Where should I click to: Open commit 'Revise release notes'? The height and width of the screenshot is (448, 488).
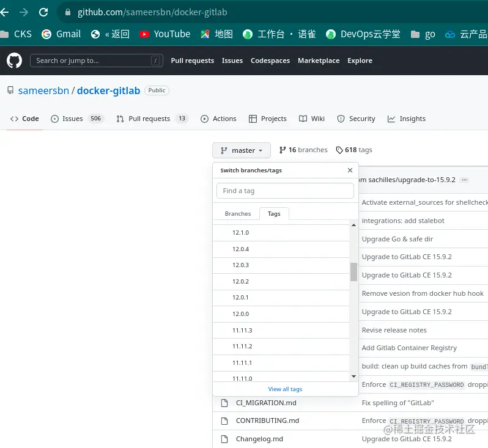(394, 330)
